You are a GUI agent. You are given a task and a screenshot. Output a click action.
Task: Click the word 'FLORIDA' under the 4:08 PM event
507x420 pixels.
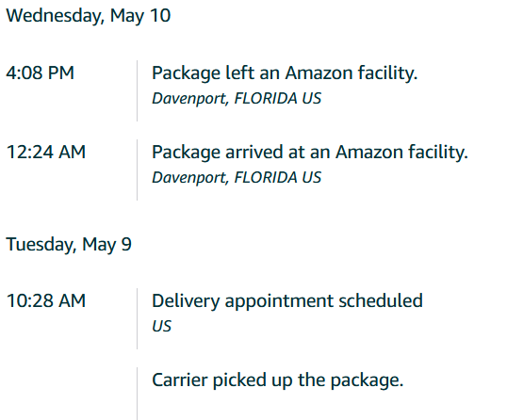point(266,98)
